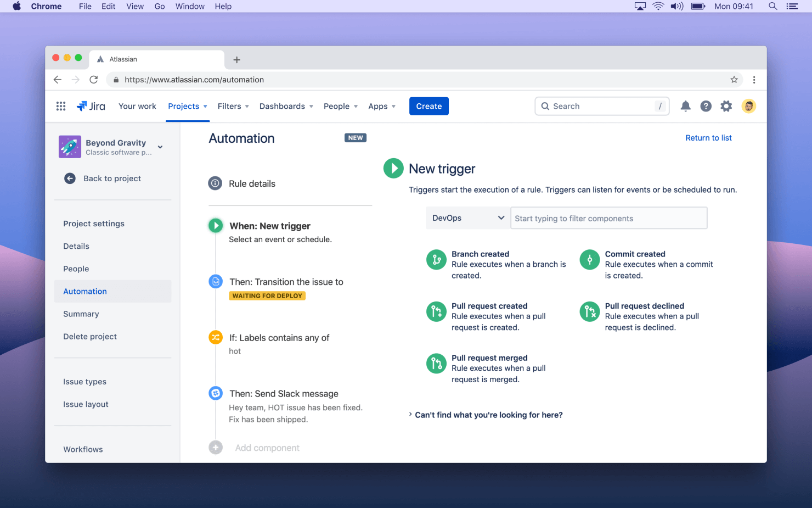Click the Create button
Screen dimensions: 812x508
tap(428, 106)
